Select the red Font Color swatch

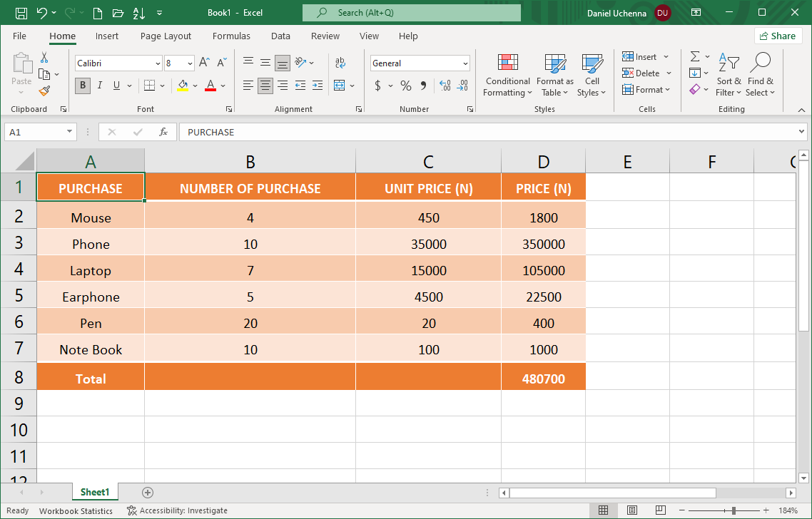(x=210, y=86)
